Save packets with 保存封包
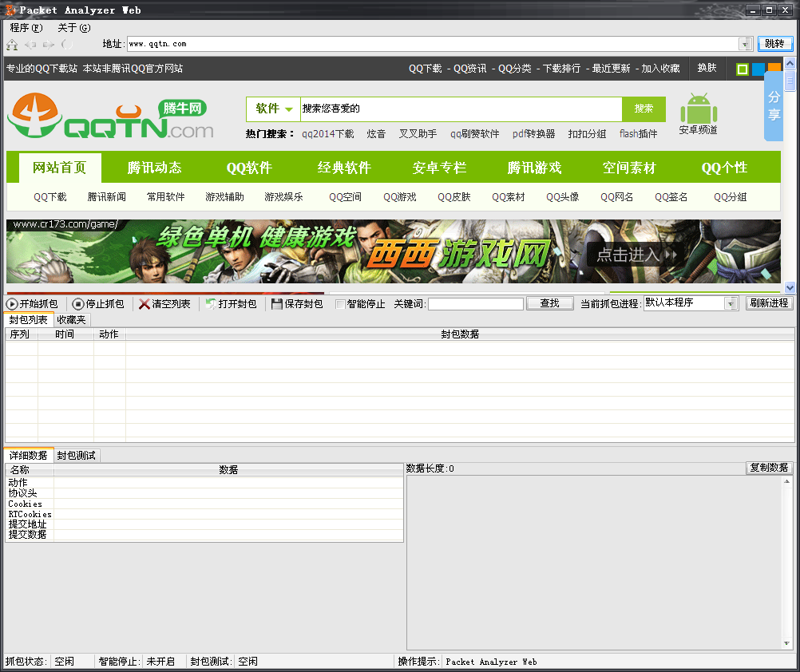Screen dimensions: 800x672 [x=298, y=304]
